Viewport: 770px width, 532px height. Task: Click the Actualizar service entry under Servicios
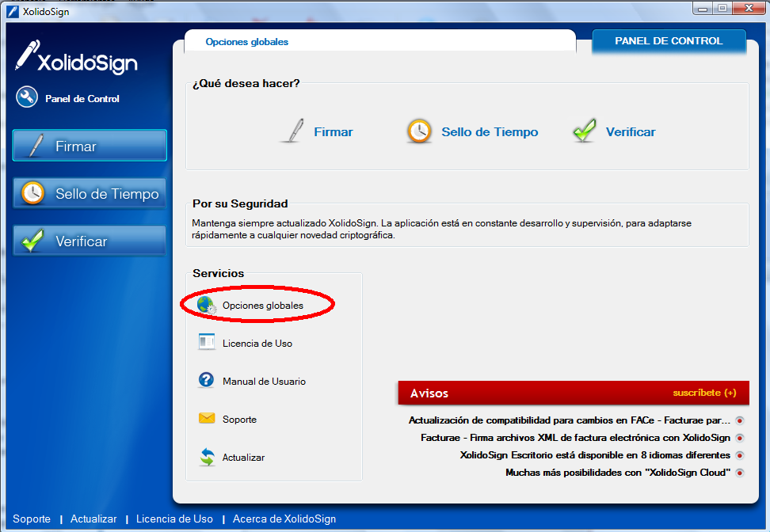(x=243, y=458)
